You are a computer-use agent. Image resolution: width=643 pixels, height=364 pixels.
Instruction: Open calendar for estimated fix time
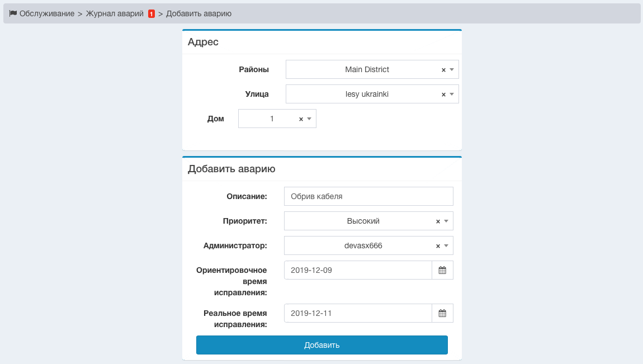tap(442, 270)
